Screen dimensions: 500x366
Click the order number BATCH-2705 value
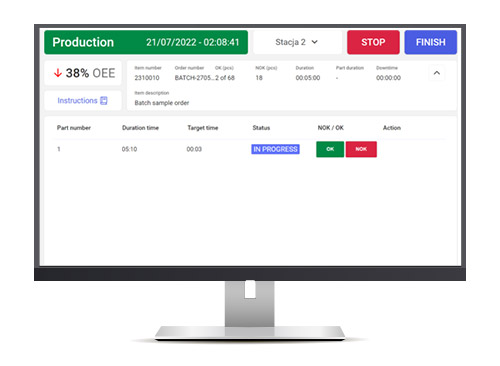coord(194,78)
